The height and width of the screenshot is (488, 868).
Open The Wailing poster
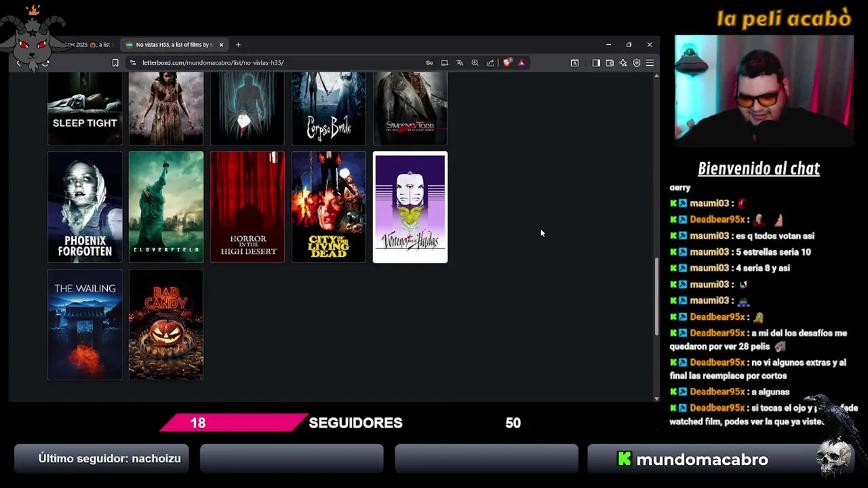tap(85, 325)
